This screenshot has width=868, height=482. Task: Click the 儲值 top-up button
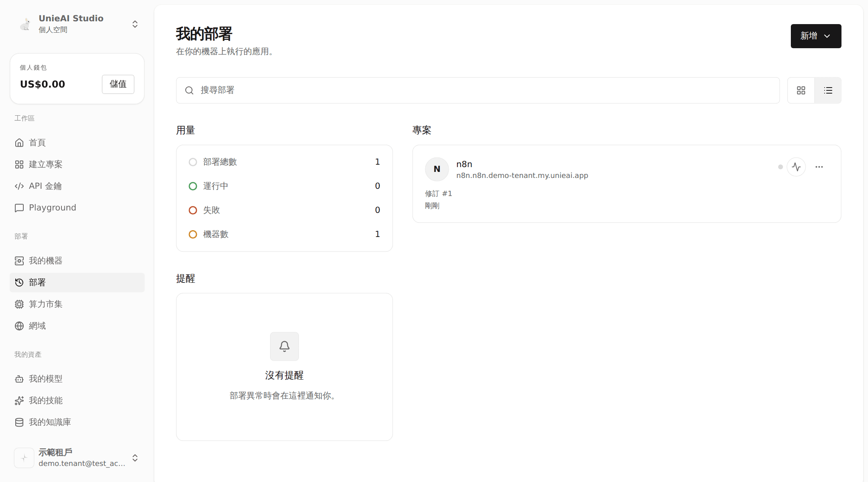pos(118,84)
